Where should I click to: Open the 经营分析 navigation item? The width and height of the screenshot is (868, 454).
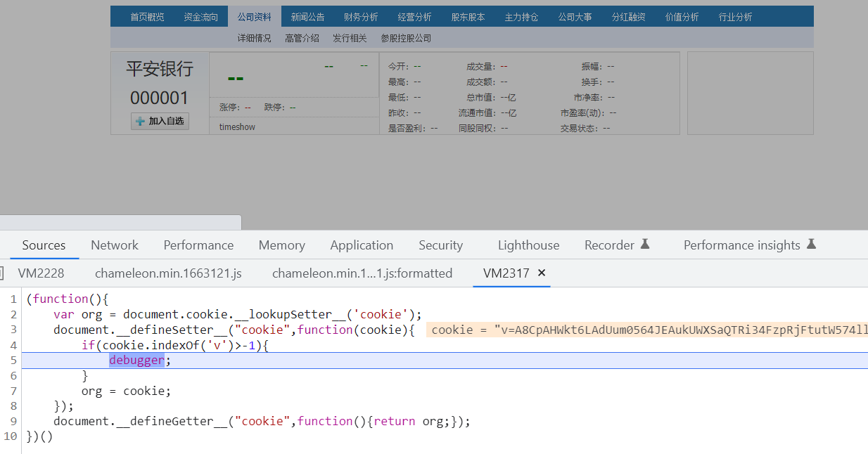coord(414,17)
